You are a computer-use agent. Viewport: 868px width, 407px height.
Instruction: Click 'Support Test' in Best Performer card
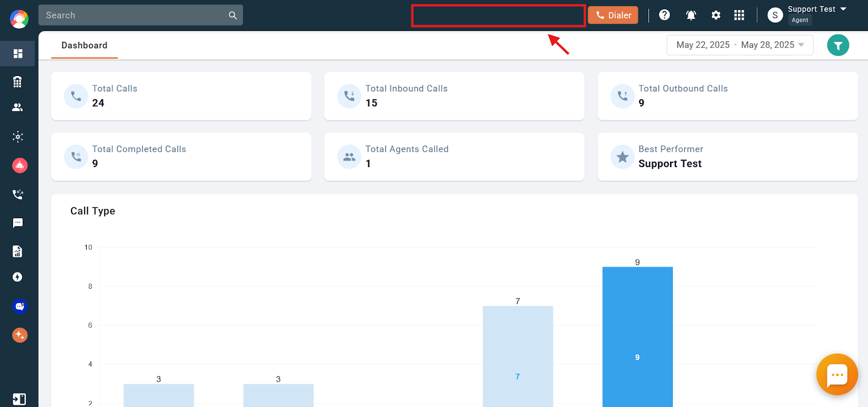click(670, 164)
